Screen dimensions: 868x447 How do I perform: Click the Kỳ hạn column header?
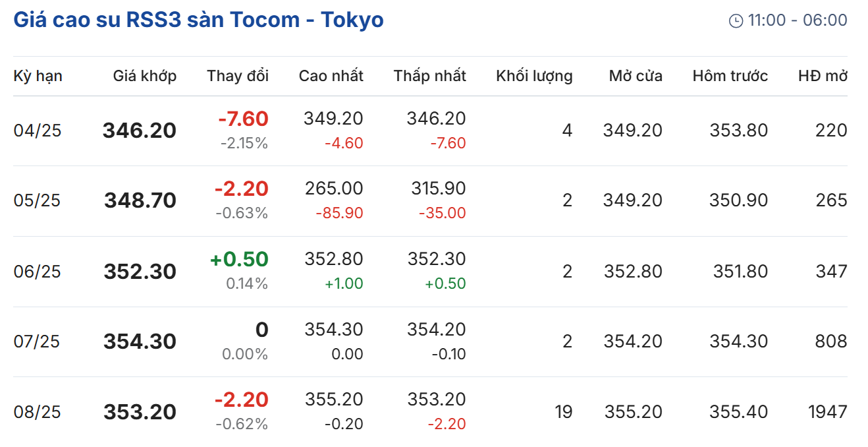coord(38,76)
